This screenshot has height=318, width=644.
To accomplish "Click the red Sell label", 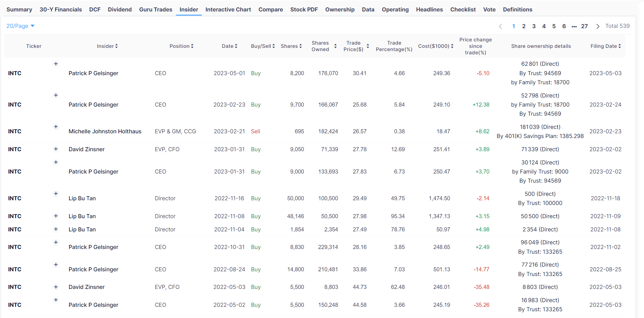I will (255, 131).
